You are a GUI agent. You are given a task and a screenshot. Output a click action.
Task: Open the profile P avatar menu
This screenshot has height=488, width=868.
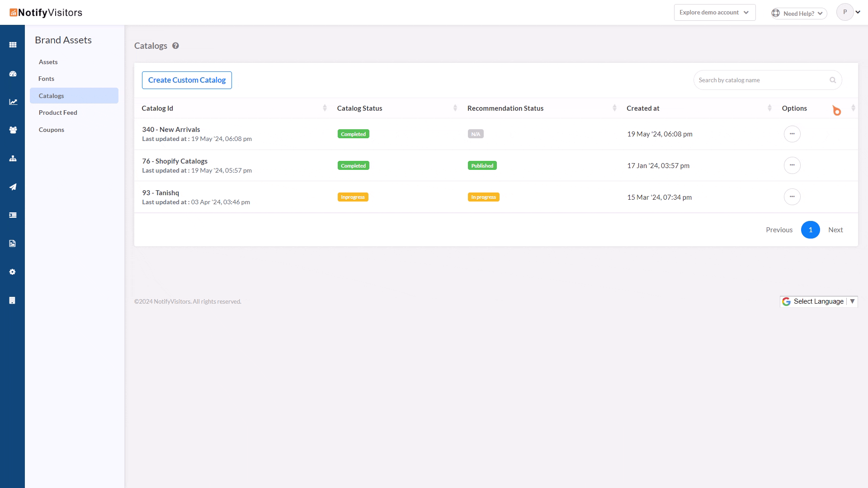coord(845,12)
